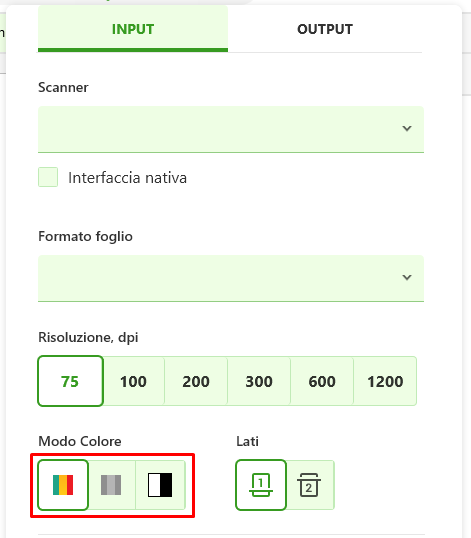This screenshot has height=538, width=471.
Task: Enable the Interfaccia nativa checkbox
Action: click(x=48, y=177)
